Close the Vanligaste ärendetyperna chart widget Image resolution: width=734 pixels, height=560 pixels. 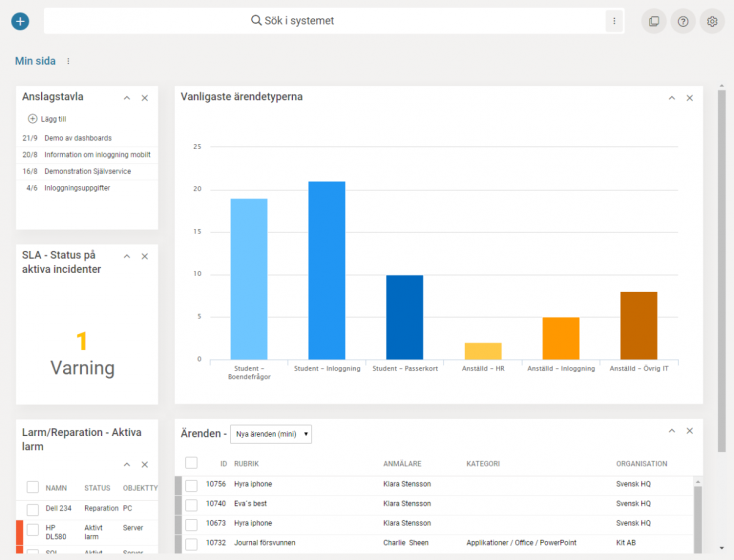[x=689, y=98]
